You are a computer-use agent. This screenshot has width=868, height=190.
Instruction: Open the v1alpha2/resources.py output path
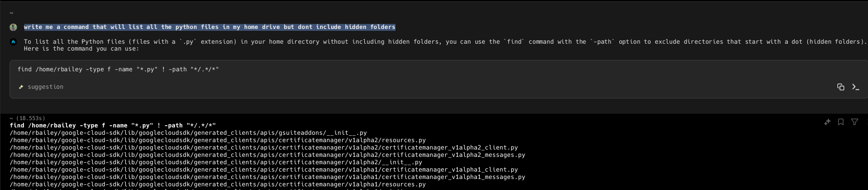[218, 140]
